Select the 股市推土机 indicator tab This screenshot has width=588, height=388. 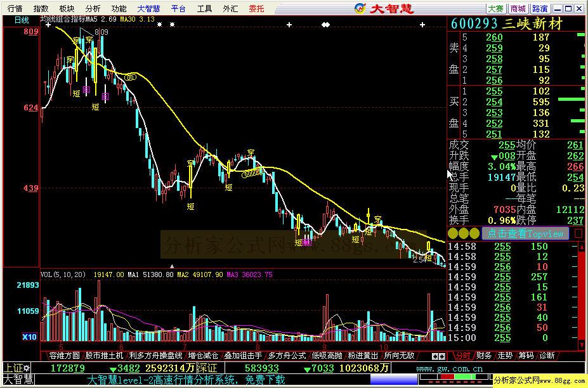tap(104, 356)
